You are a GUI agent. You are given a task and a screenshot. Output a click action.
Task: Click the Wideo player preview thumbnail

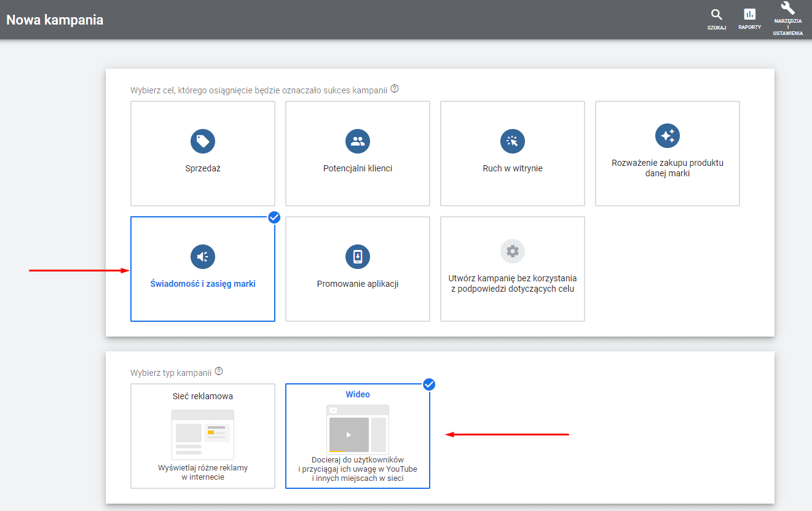click(358, 430)
